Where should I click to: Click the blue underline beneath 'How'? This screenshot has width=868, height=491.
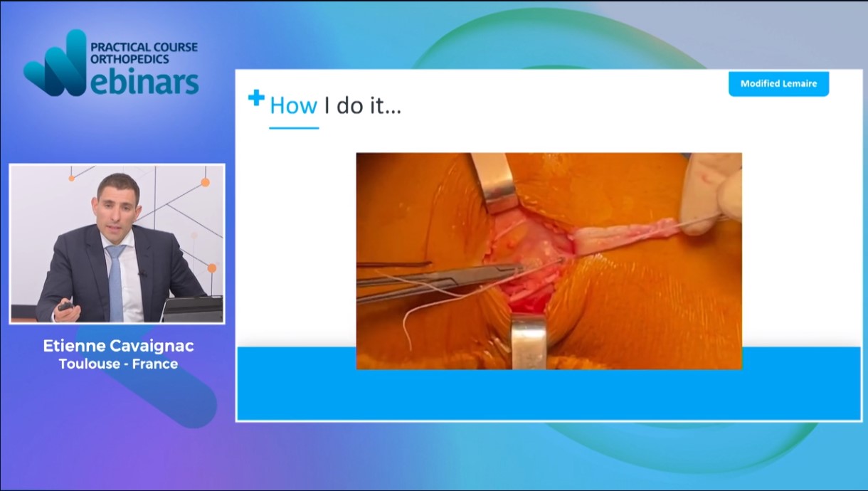point(293,128)
